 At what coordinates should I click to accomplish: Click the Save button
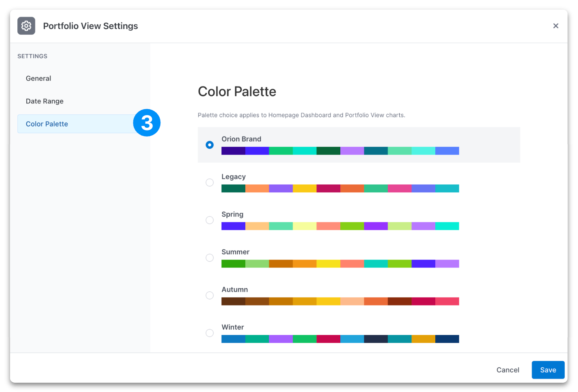548,370
